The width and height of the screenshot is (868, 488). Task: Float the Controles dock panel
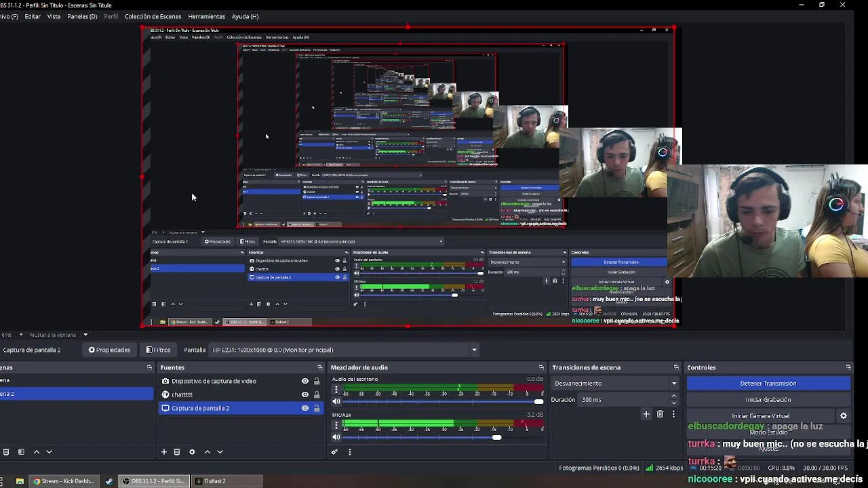click(848, 367)
